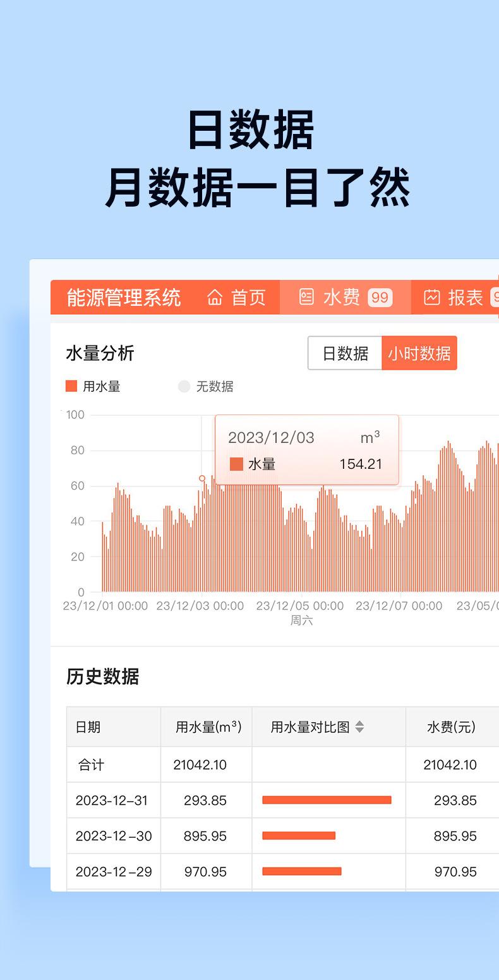This screenshot has height=980, width=499.
Task: Toggle the 无数据 legend item
Action: [206, 387]
